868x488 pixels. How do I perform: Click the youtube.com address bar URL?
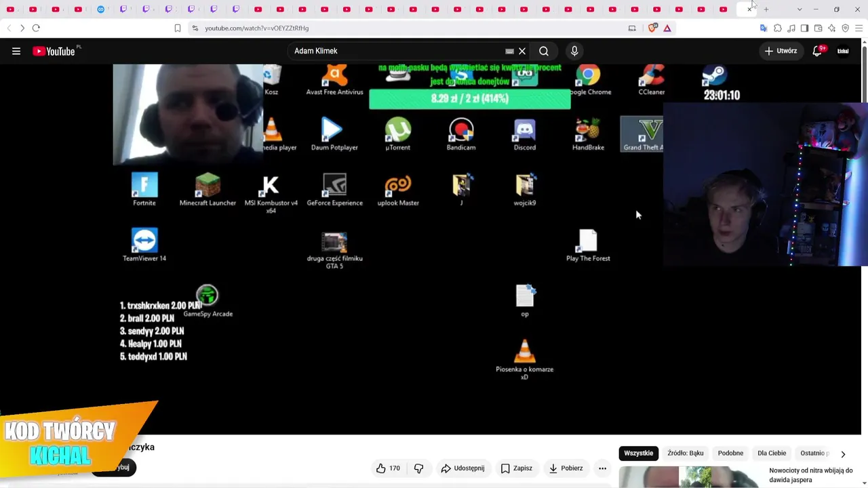click(x=257, y=28)
